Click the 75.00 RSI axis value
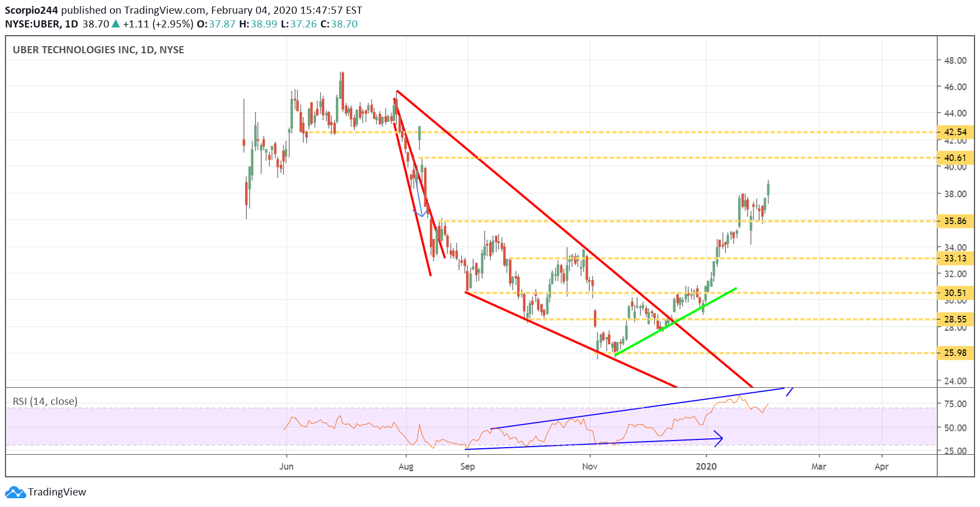Screen dimensions: 980x507 [x=955, y=404]
